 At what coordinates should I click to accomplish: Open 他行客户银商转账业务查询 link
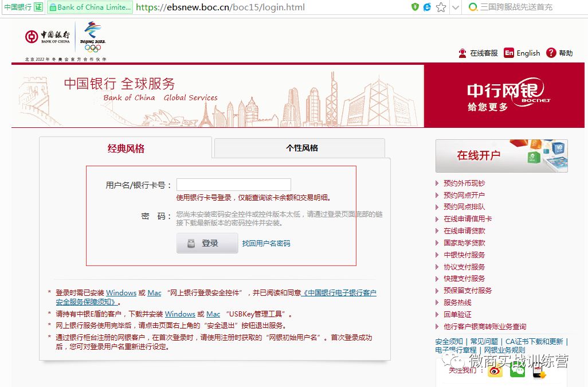click(485, 326)
